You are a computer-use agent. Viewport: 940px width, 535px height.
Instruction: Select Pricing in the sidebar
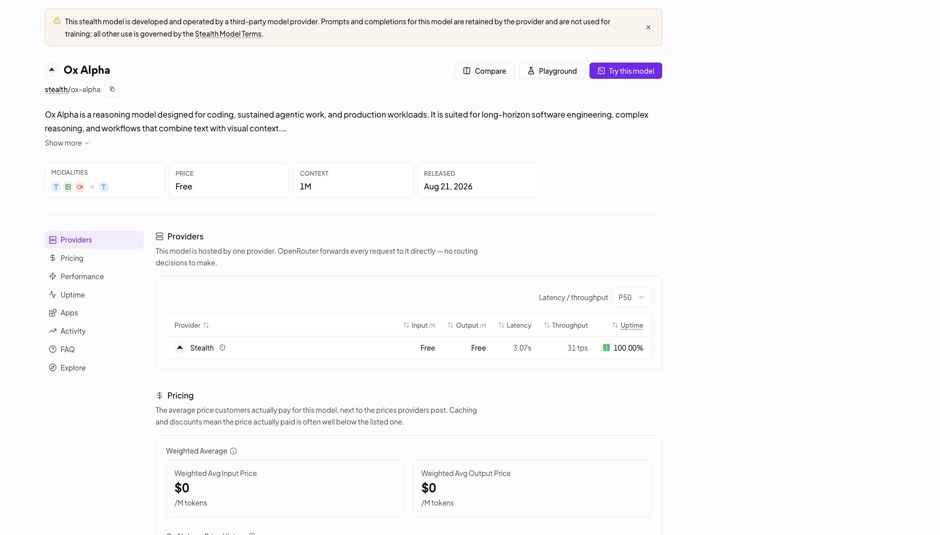pyautogui.click(x=94, y=258)
